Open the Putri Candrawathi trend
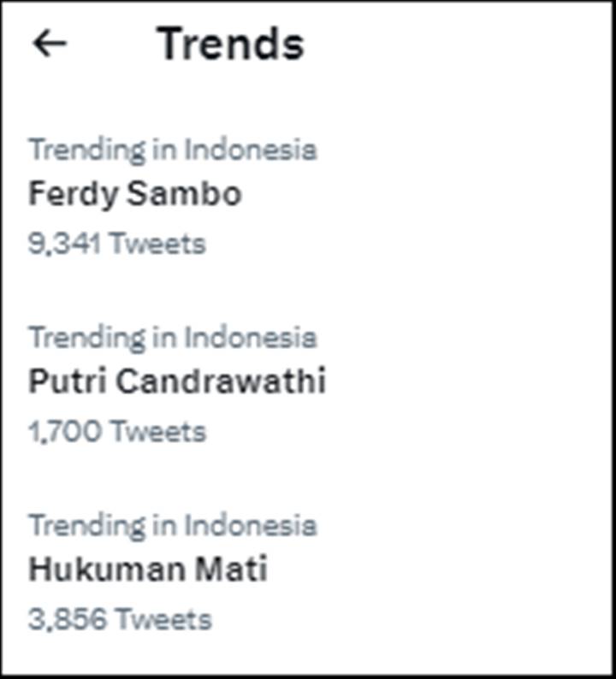This screenshot has width=616, height=679. point(177,381)
